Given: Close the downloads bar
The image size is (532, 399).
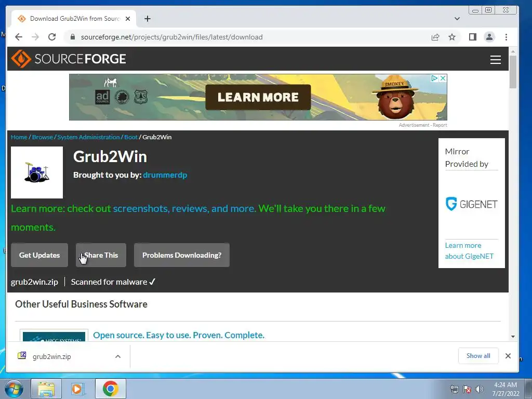Looking at the screenshot, I should 508,355.
